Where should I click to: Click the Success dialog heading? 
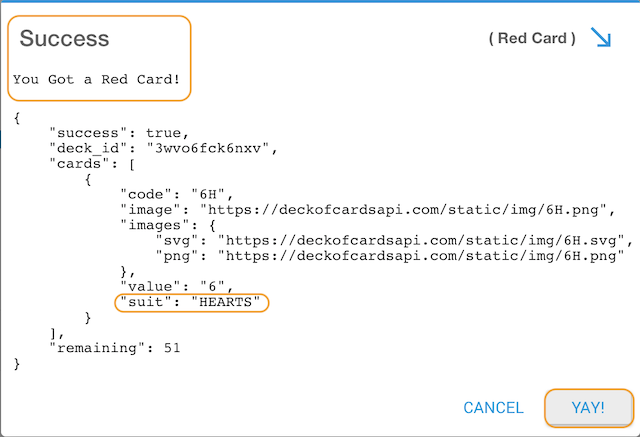[x=64, y=38]
